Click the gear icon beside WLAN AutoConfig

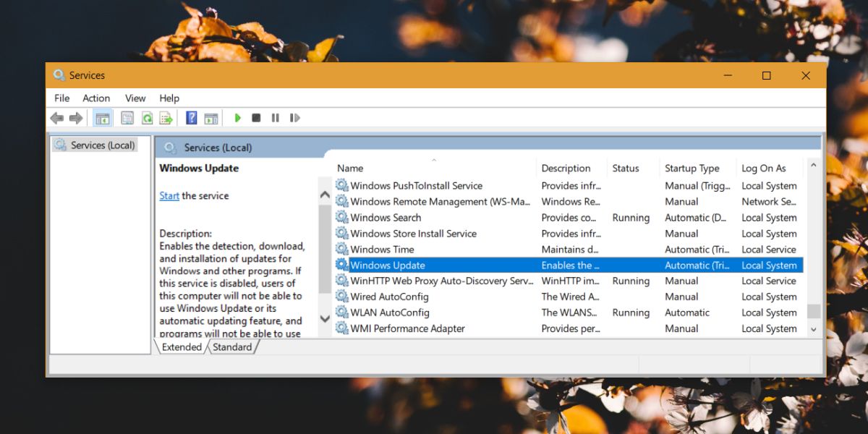point(341,312)
